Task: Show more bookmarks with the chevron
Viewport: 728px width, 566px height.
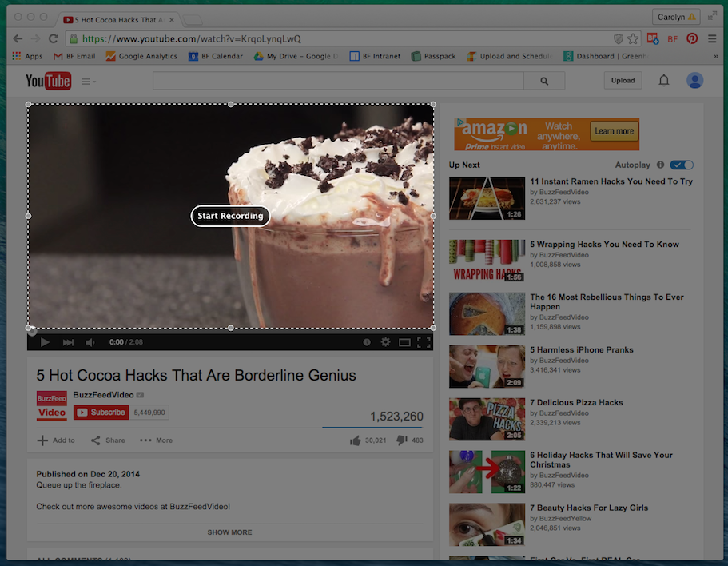Action: pyautogui.click(x=716, y=56)
